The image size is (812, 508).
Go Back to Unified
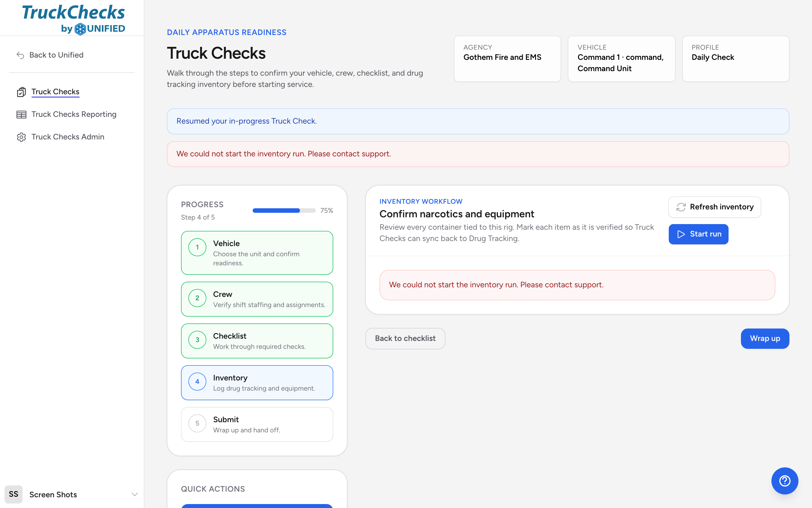point(56,55)
